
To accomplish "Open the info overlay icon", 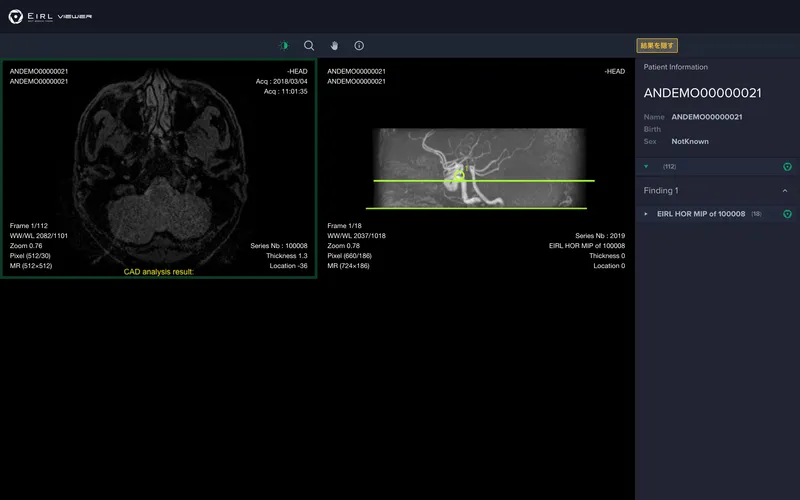I will coord(359,45).
